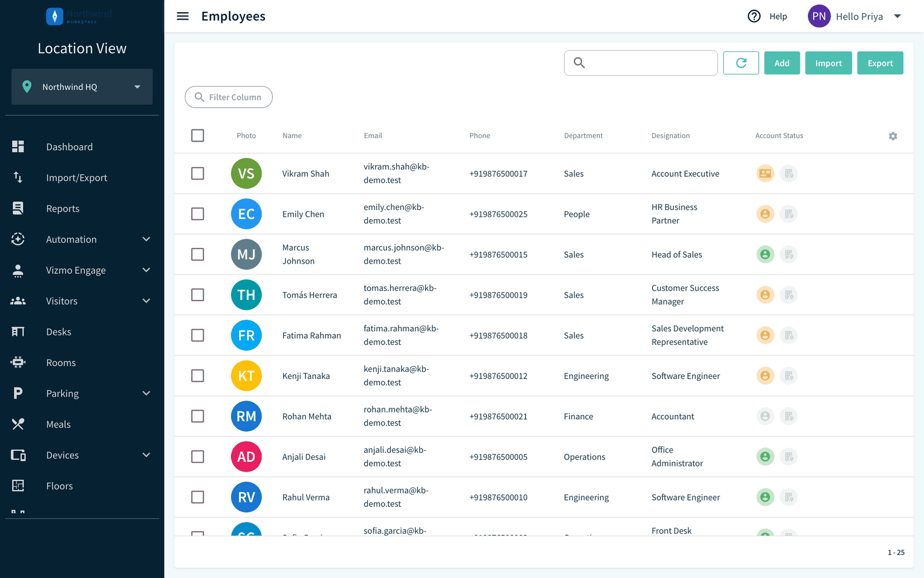Viewport: 924px width, 578px height.
Task: Click the Department column header
Action: [583, 136]
